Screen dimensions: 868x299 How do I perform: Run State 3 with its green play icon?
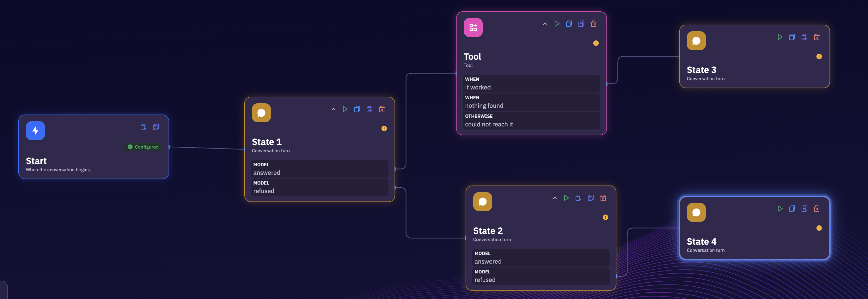(780, 37)
